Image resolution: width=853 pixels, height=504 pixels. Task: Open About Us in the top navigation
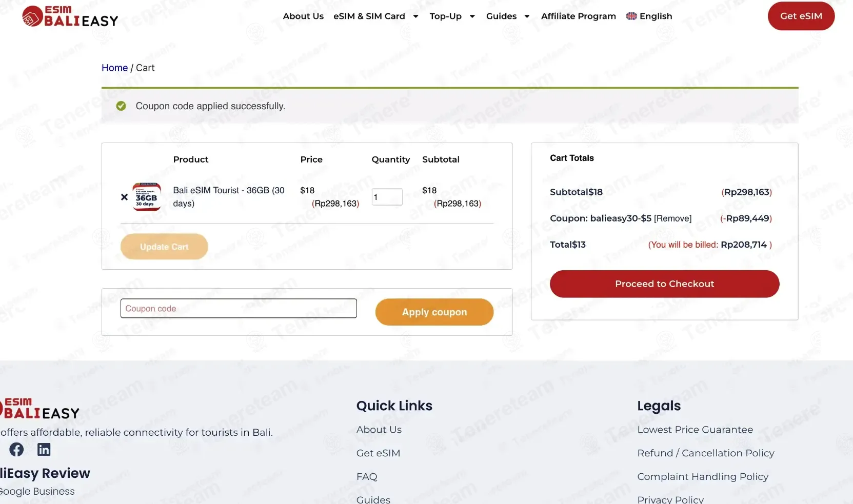[303, 16]
